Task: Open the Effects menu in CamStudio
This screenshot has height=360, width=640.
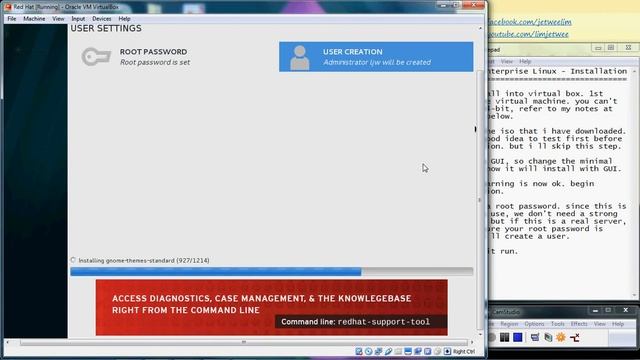Action: [579, 324]
